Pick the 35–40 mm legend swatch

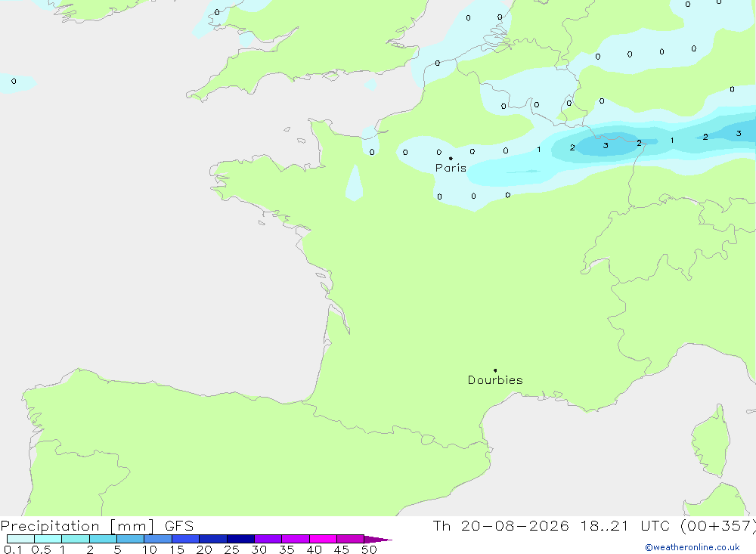coord(296,539)
